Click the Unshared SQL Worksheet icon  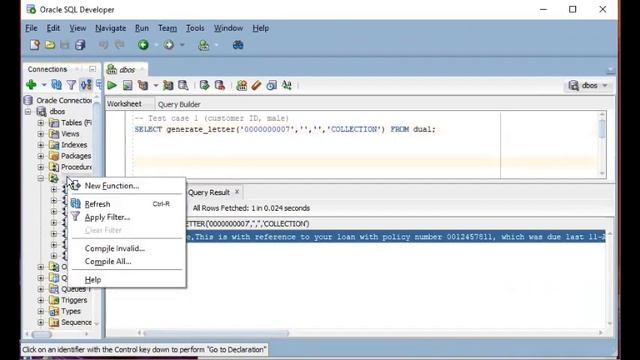coord(241,85)
